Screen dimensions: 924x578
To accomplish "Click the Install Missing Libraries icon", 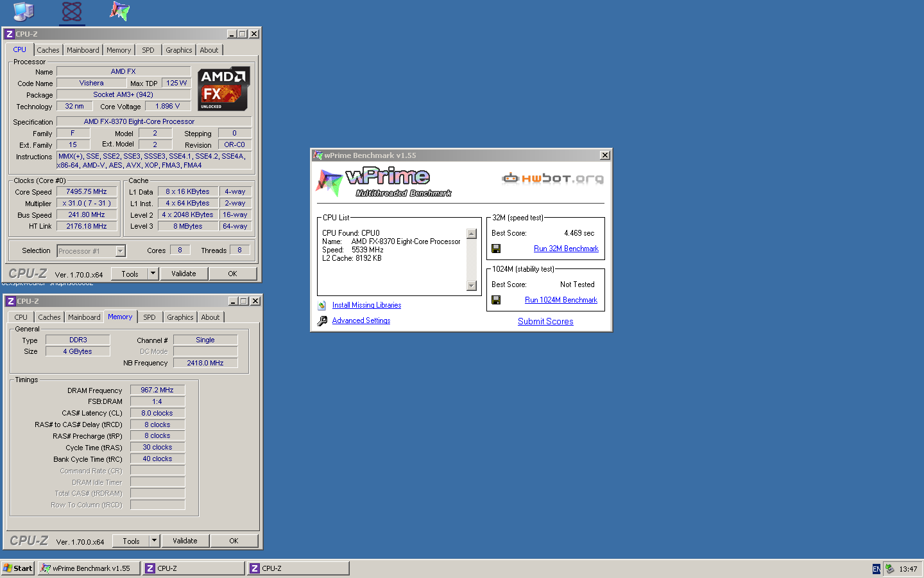I will 322,305.
